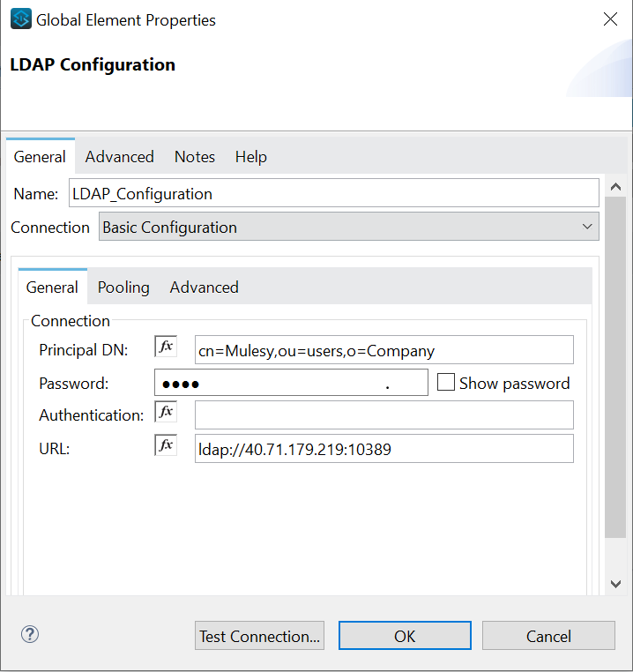Switch to the Notes tab
This screenshot has width=633, height=672.
coord(194,157)
